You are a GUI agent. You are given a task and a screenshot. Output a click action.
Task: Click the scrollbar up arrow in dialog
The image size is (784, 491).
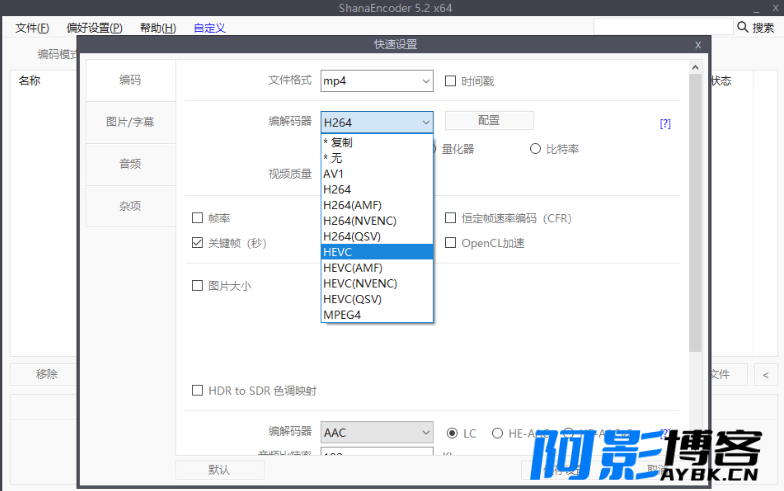tap(695, 68)
